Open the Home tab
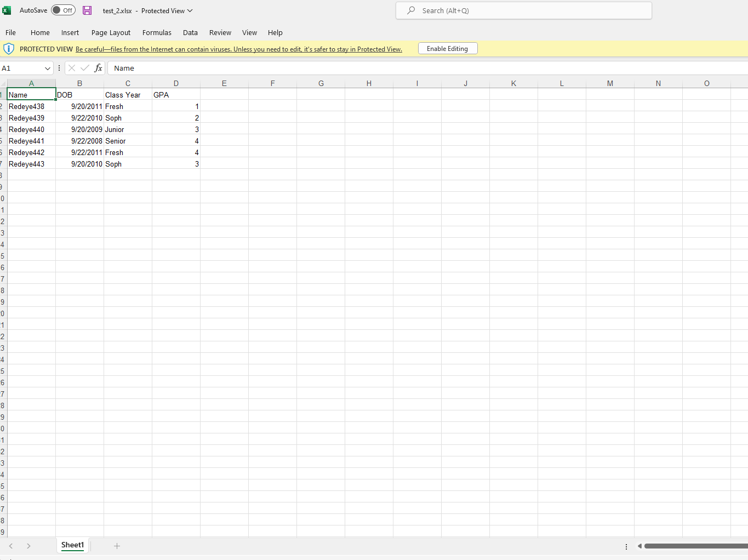The image size is (748, 560). 40,32
